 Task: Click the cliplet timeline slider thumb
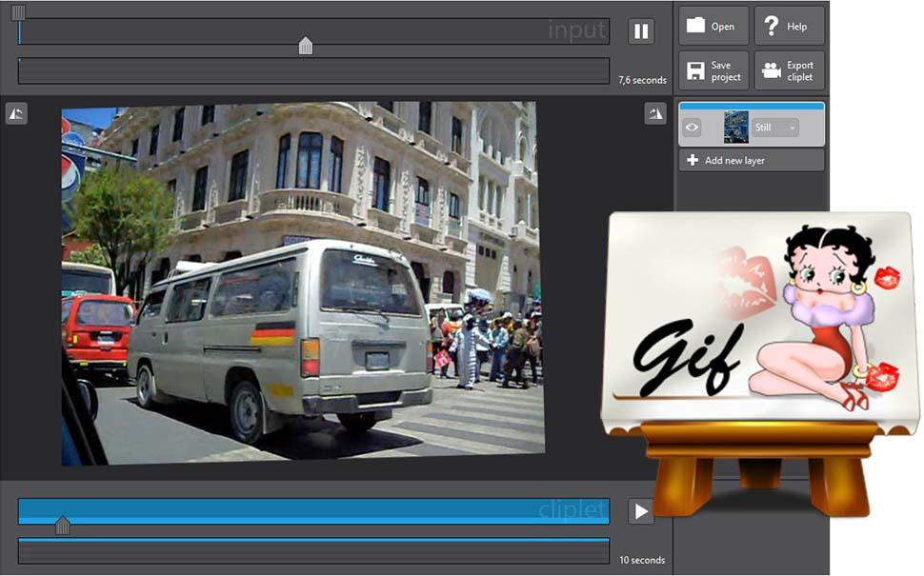[63, 525]
